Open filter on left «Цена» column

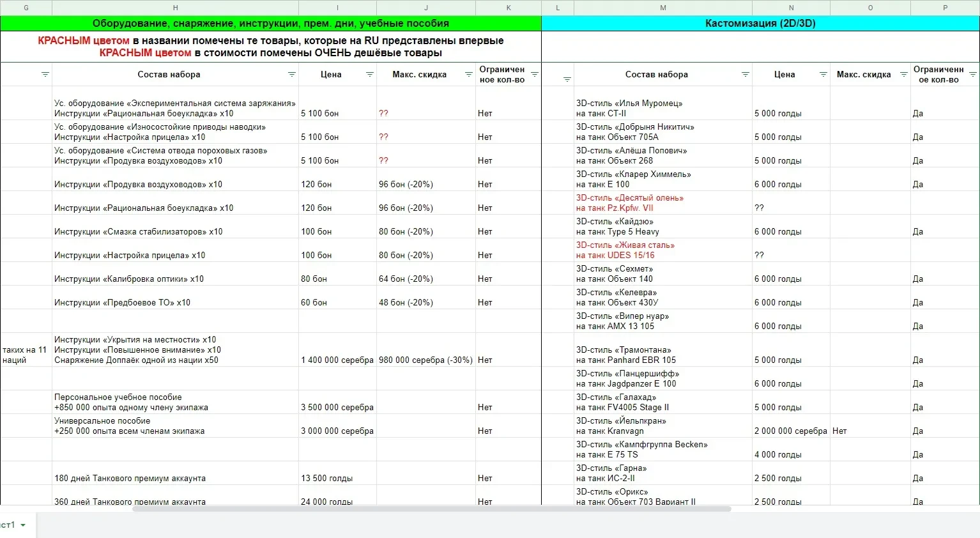pos(369,75)
